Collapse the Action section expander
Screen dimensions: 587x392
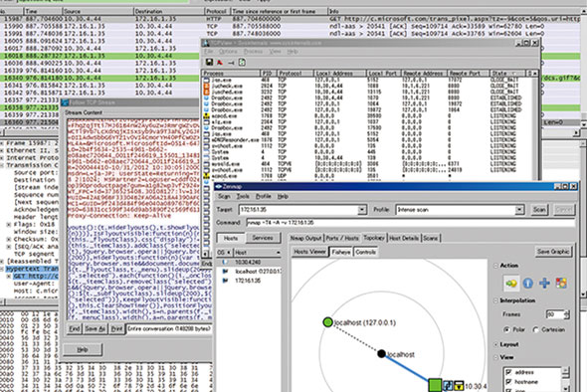(495, 266)
